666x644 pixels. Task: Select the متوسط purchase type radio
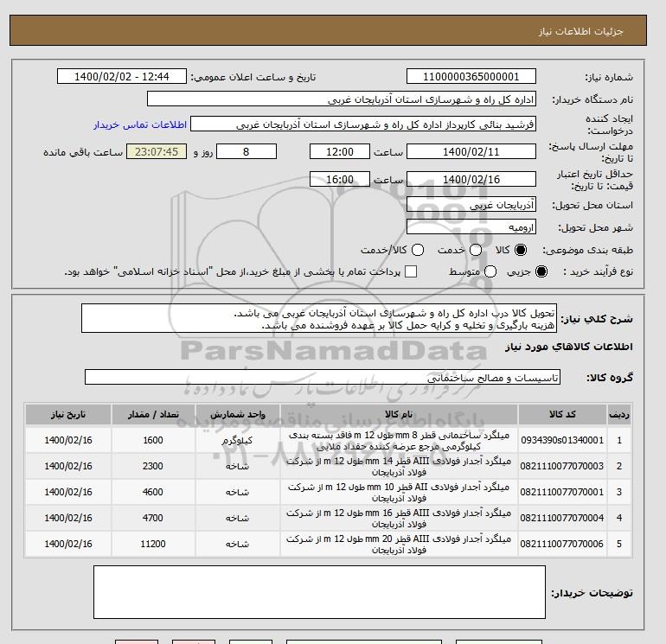490,271
